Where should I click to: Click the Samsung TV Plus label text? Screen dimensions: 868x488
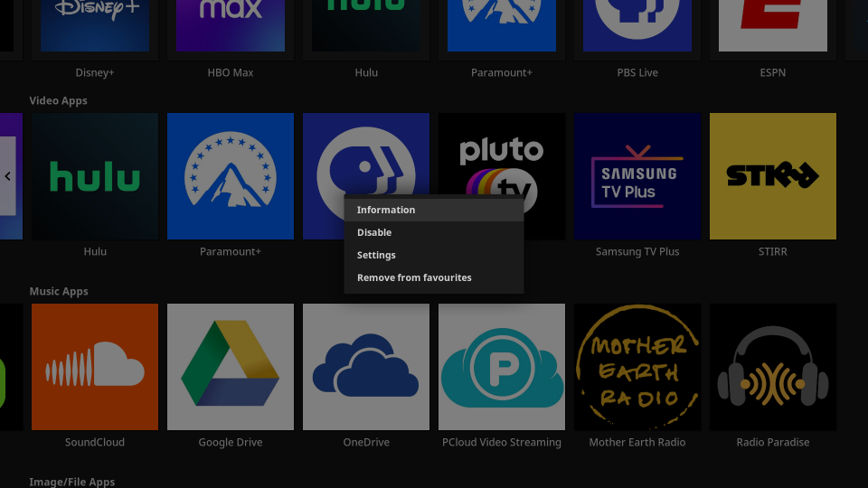point(637,252)
